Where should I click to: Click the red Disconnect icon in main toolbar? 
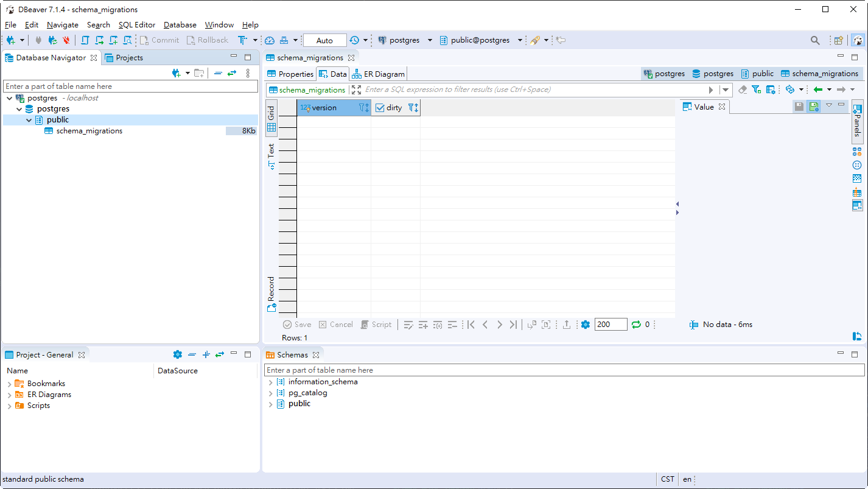click(66, 40)
